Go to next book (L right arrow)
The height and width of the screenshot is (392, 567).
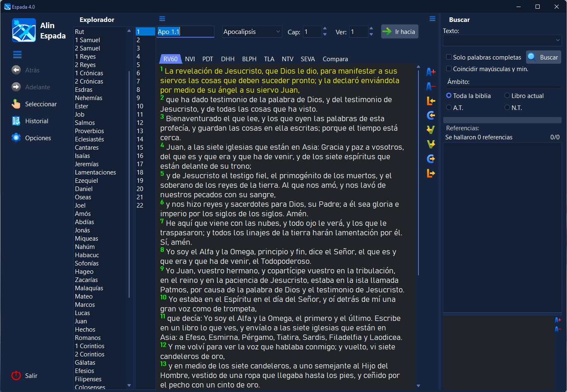coord(430,174)
